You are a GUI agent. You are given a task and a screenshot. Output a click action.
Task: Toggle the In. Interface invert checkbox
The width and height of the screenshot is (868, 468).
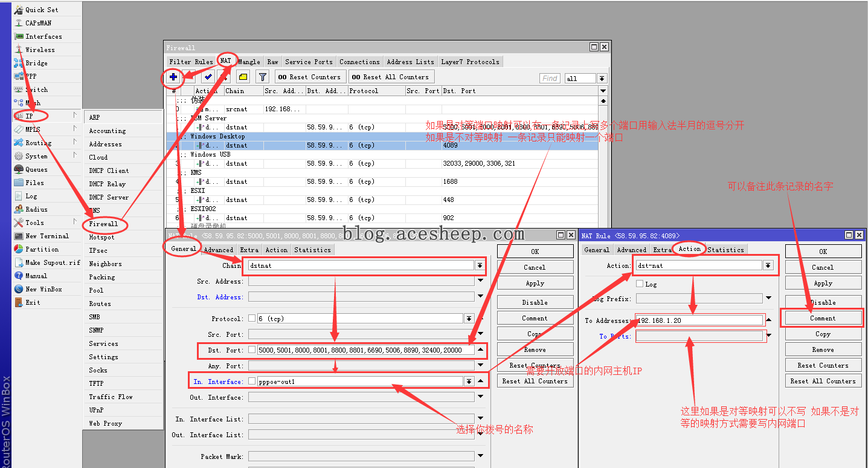coord(252,382)
